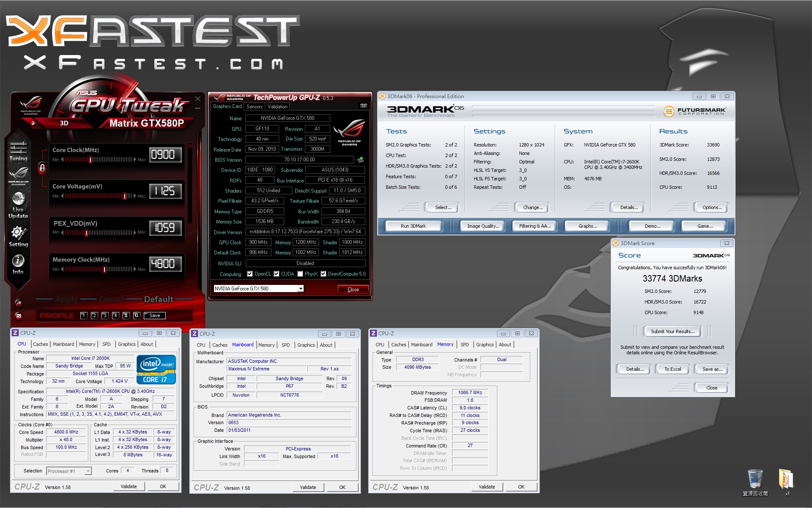812x508 pixels.
Task: Enable the PhysX checkbox
Action: pos(300,274)
